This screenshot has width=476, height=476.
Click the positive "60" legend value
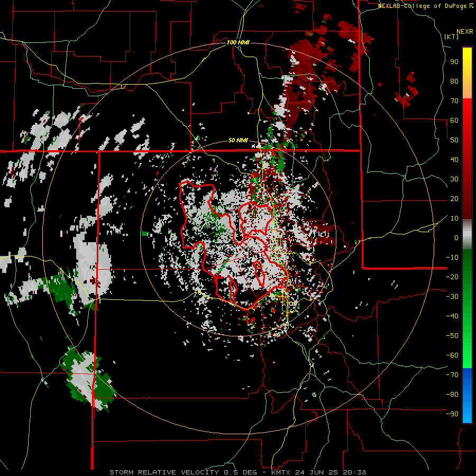tap(454, 120)
